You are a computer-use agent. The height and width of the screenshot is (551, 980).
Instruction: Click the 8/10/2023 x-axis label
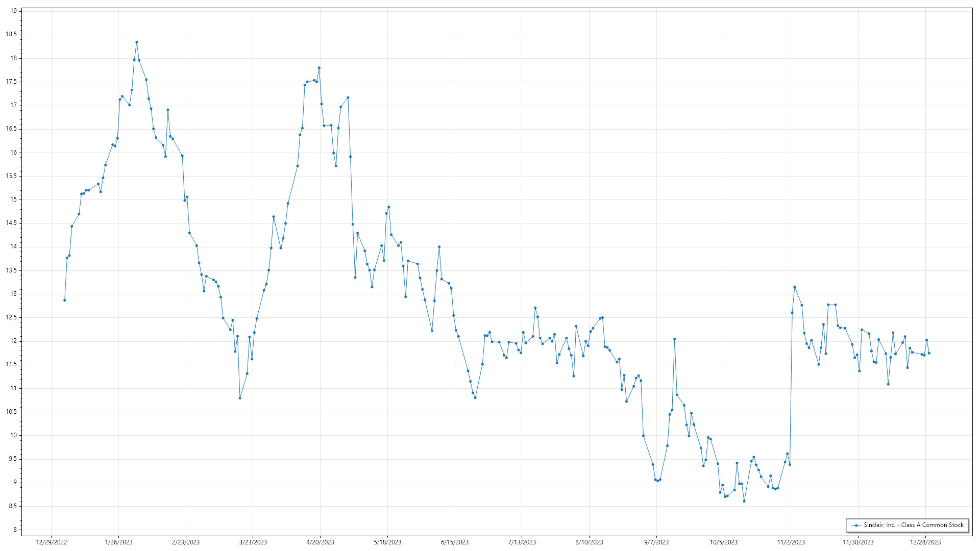pos(589,542)
